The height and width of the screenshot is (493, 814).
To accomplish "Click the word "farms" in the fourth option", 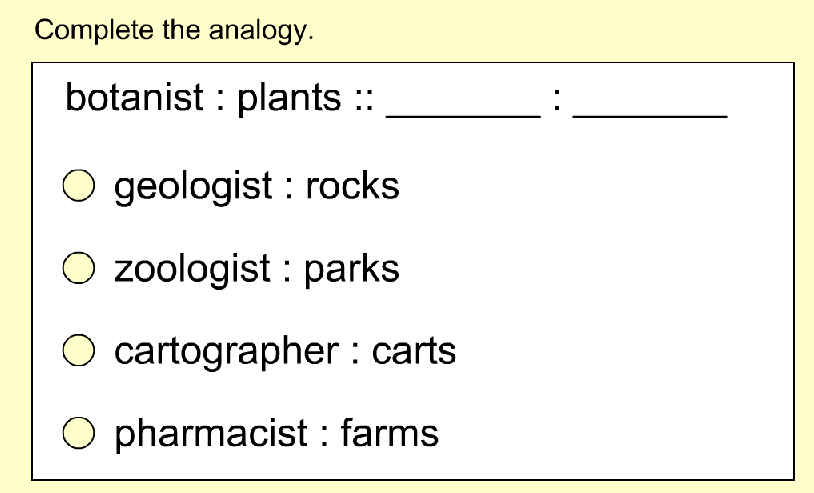I will tap(390, 432).
